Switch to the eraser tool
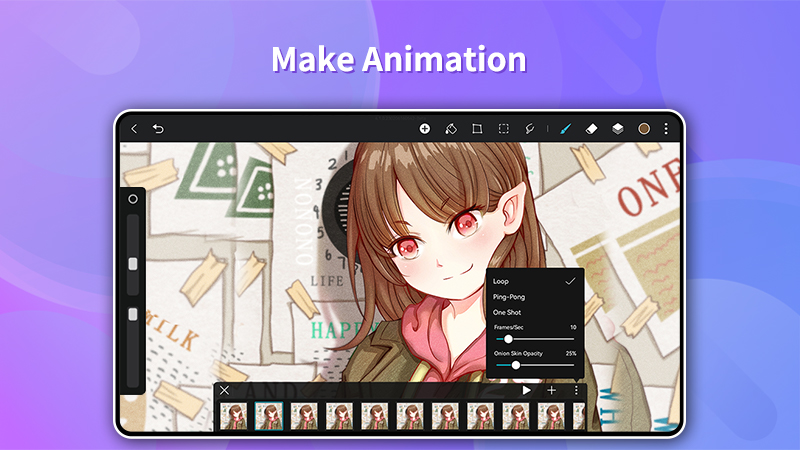Screen dimensions: 800x450 (591, 129)
